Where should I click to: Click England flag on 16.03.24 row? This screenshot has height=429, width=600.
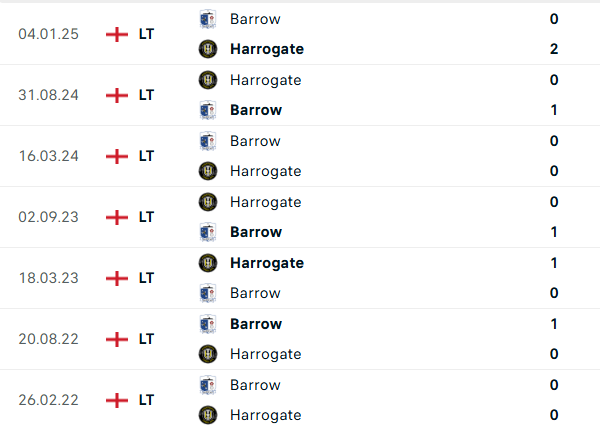click(117, 156)
